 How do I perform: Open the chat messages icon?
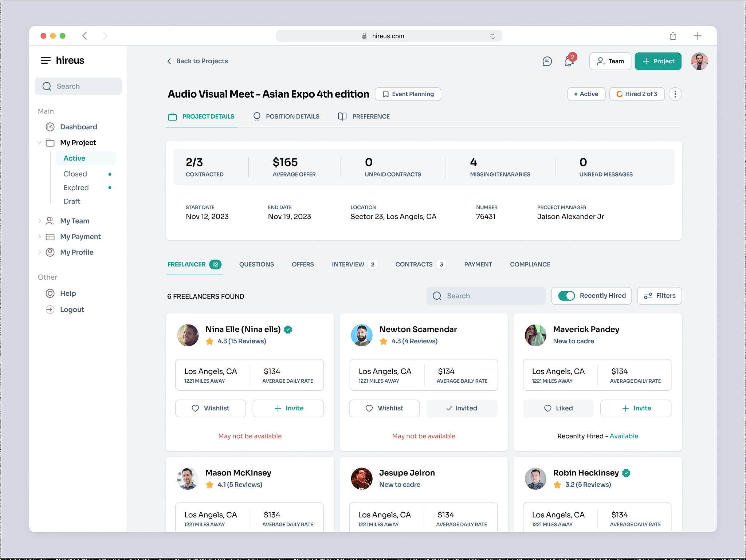tap(547, 61)
